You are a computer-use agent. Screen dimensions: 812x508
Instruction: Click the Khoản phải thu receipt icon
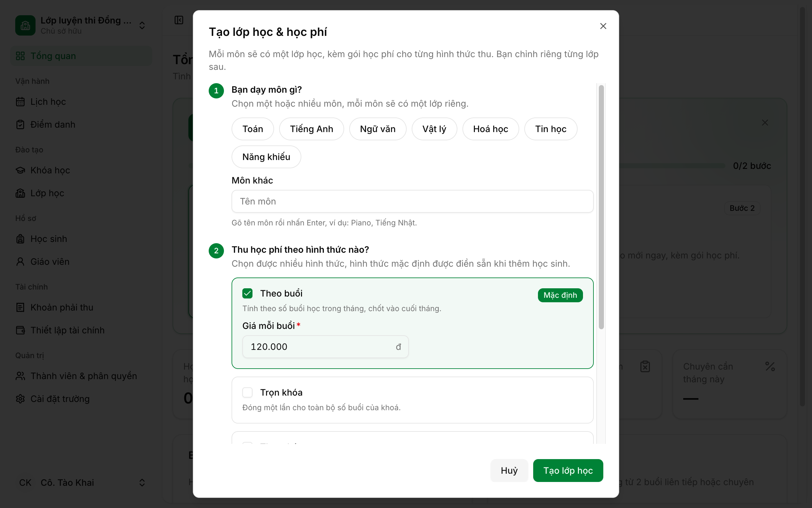[x=21, y=307]
